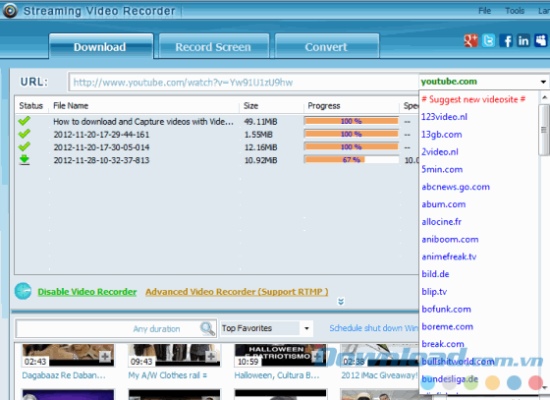This screenshot has width=550, height=400.
Task: Choose blip.tv from site list
Action: pos(434,292)
